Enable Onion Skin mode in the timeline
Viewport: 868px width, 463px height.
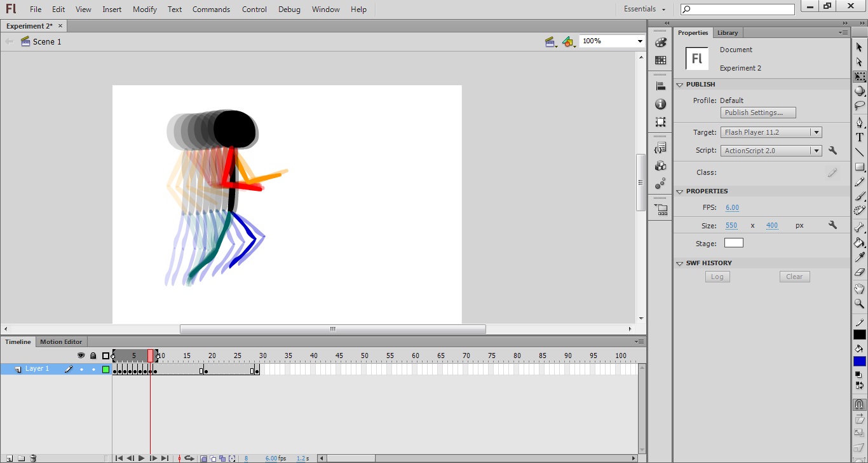203,457
